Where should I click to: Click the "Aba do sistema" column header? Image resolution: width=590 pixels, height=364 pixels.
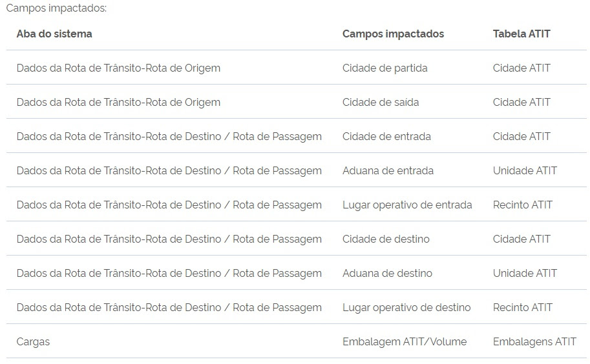pyautogui.click(x=54, y=34)
